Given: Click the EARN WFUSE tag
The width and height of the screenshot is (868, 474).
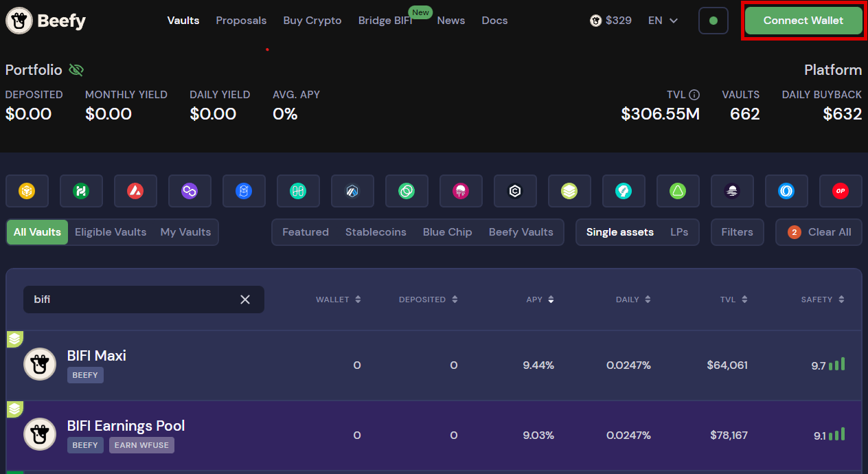Looking at the screenshot, I should coord(141,445).
